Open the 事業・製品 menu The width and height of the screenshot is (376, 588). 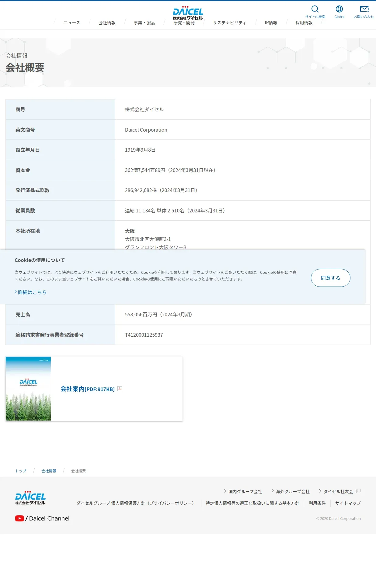144,23
